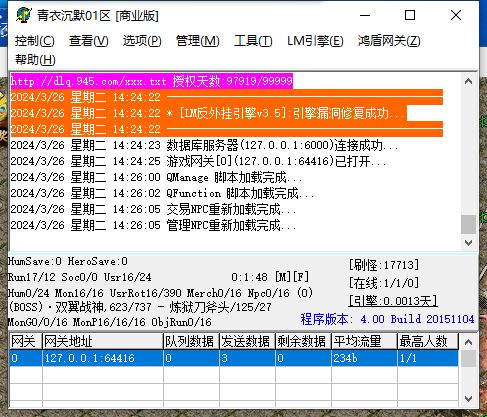The width and height of the screenshot is (487, 417).
Task: Click the 剩余数据 column header
Action: coord(303,341)
